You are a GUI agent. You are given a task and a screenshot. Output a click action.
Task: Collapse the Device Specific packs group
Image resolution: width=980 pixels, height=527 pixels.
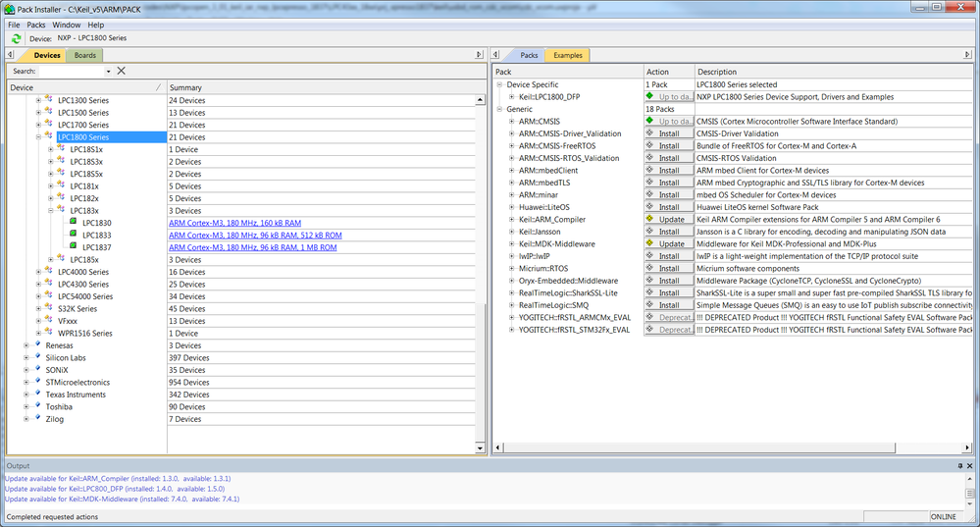499,84
